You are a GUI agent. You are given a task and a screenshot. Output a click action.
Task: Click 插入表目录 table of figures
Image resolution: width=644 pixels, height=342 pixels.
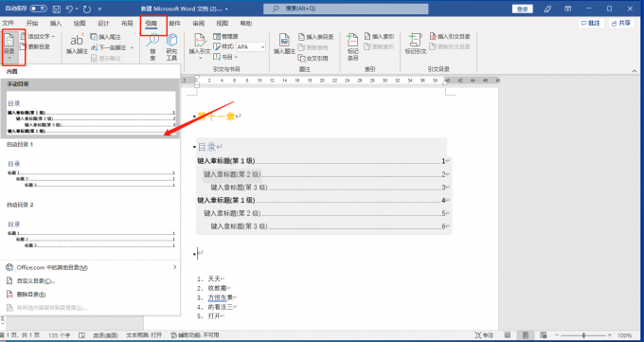[x=315, y=37]
